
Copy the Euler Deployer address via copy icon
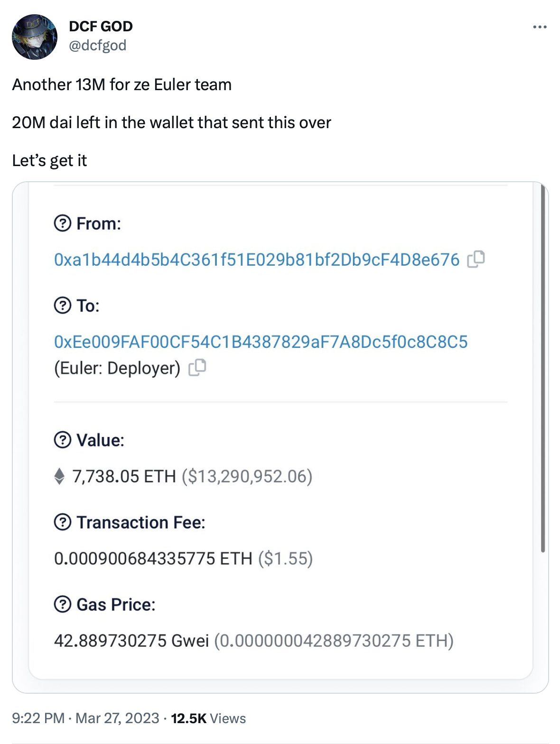pos(197,368)
